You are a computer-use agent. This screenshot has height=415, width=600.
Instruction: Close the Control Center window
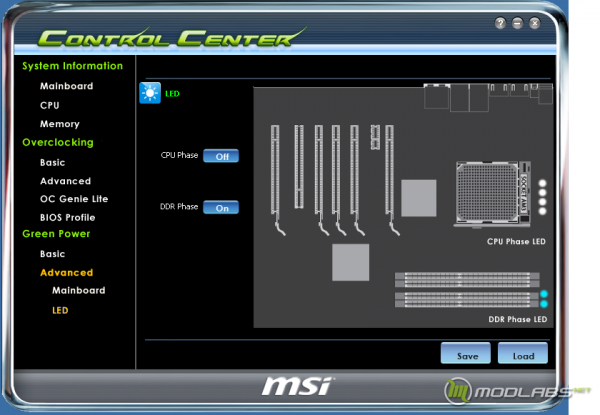click(x=535, y=23)
